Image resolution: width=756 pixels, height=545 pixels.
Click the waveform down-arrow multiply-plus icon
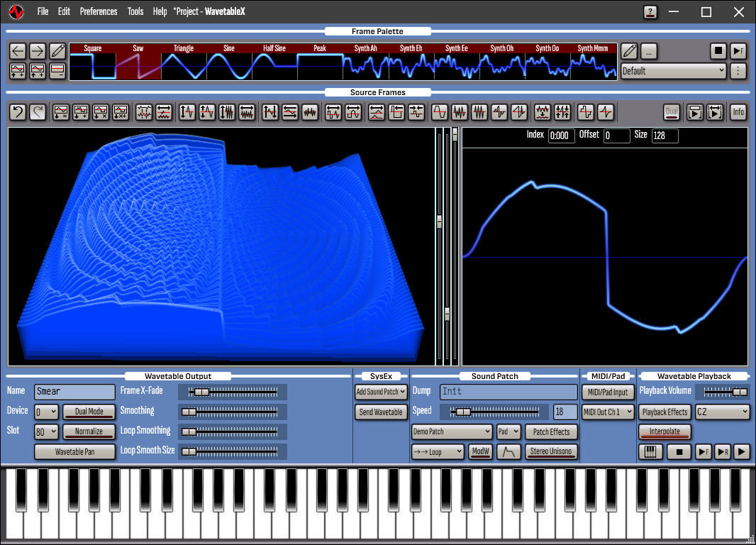tap(120, 112)
